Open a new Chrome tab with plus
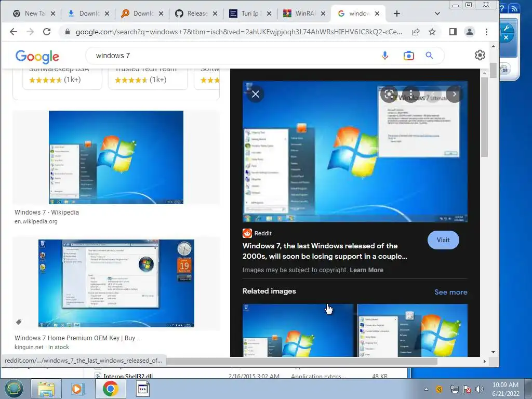532x399 pixels. [396, 14]
